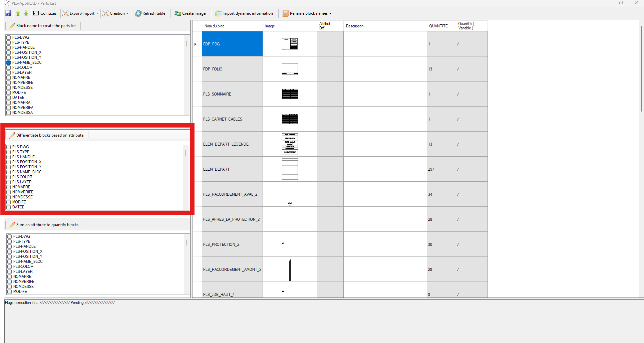The image size is (644, 343).
Task: Click the save floppy disk icon
Action: (x=8, y=13)
